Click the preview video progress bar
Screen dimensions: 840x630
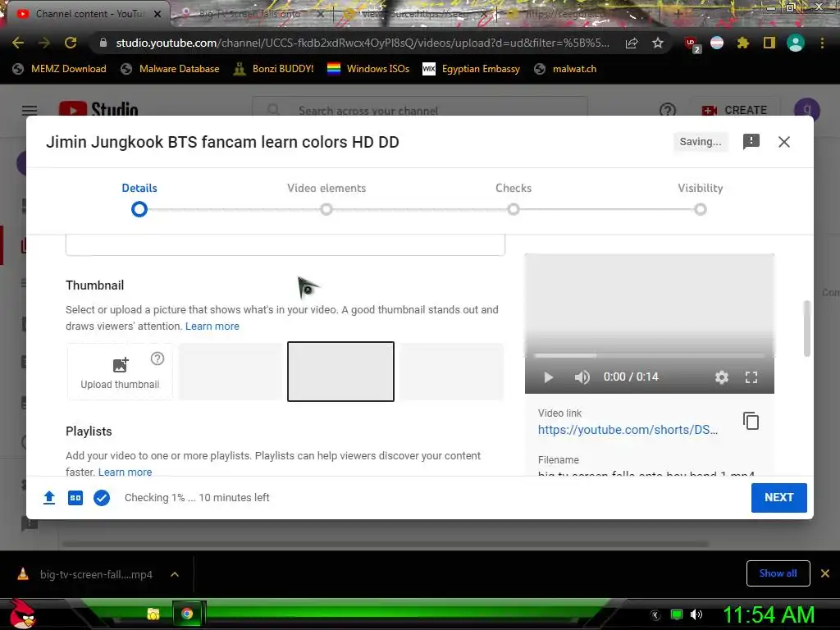click(650, 356)
